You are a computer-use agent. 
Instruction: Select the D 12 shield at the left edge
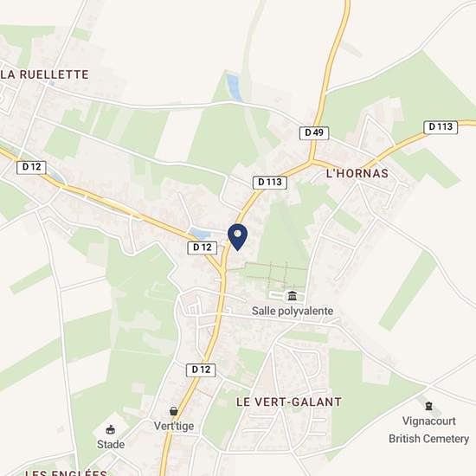coord(31,167)
